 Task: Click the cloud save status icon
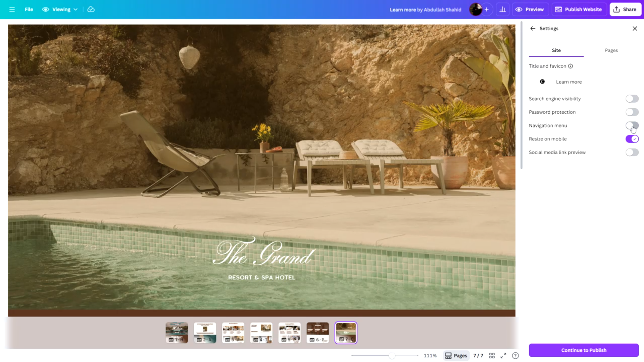click(91, 9)
